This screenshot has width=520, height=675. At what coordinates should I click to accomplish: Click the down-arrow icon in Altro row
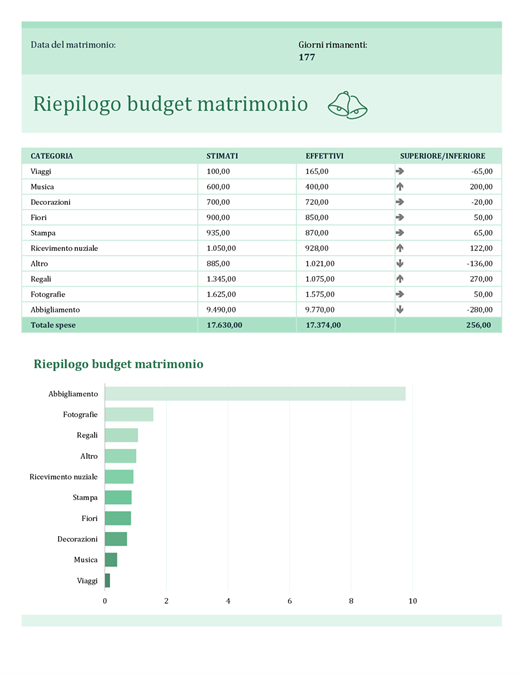click(400, 263)
